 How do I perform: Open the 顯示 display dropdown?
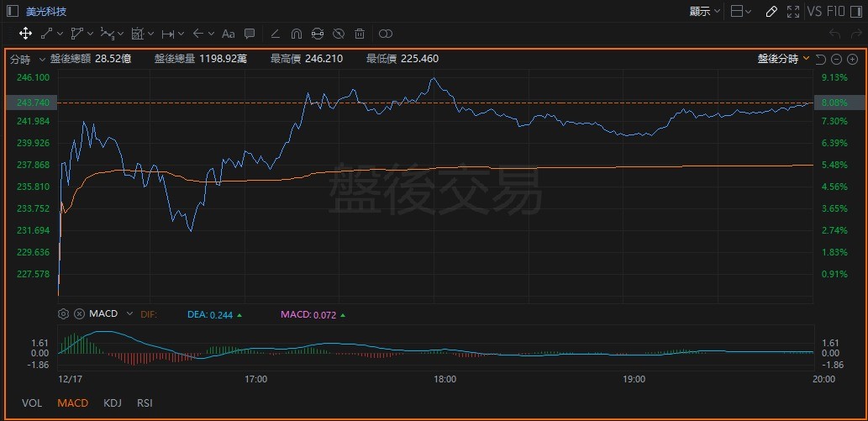tap(705, 11)
